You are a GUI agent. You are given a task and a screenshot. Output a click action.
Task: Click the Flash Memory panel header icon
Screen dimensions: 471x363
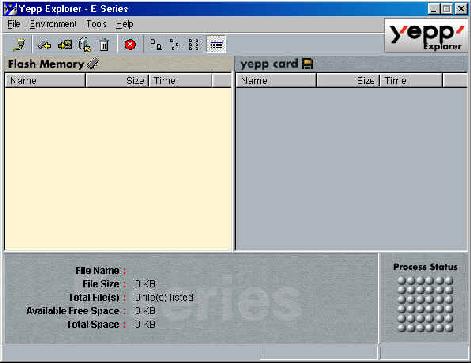(93, 63)
